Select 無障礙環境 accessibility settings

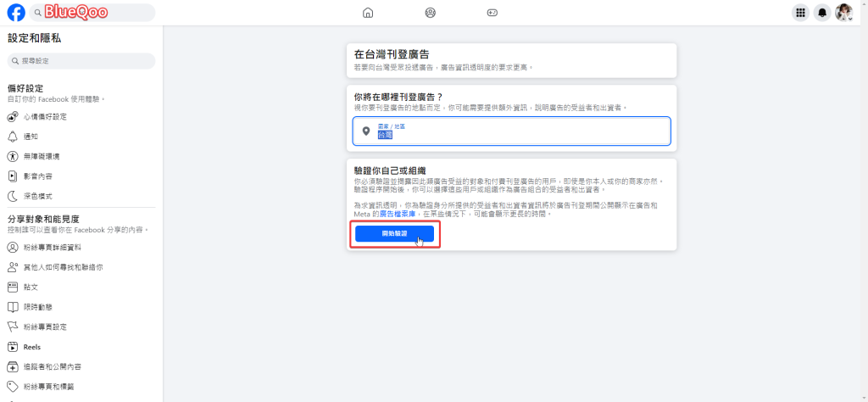tap(41, 157)
